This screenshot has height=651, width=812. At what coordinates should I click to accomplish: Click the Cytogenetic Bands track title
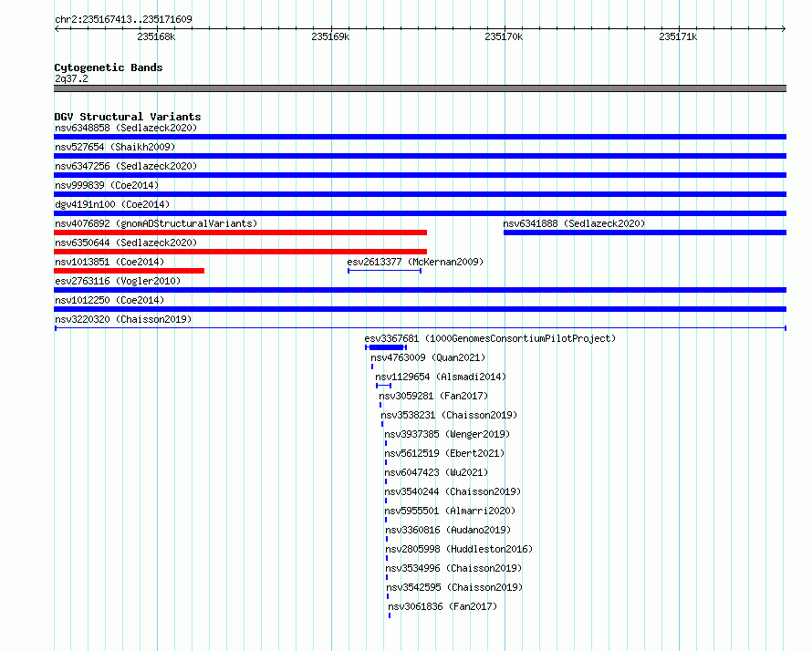point(109,67)
